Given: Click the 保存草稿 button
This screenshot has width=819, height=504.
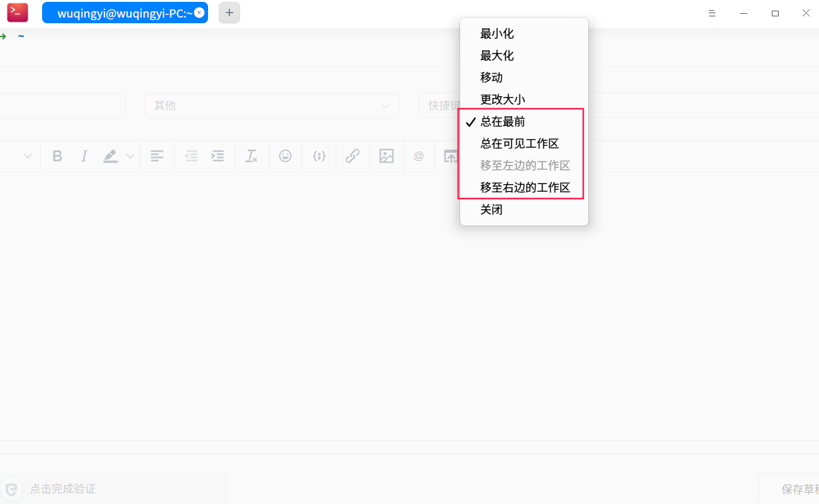Looking at the screenshot, I should click(x=789, y=489).
